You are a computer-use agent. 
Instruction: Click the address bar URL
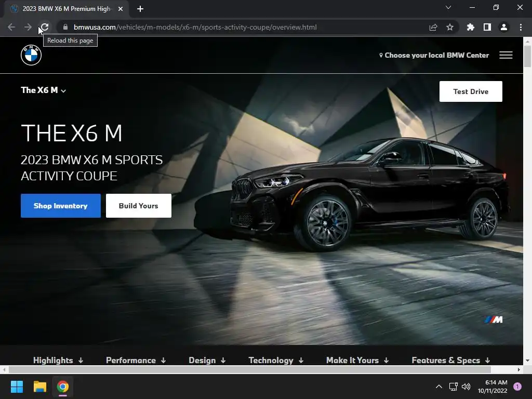click(195, 27)
